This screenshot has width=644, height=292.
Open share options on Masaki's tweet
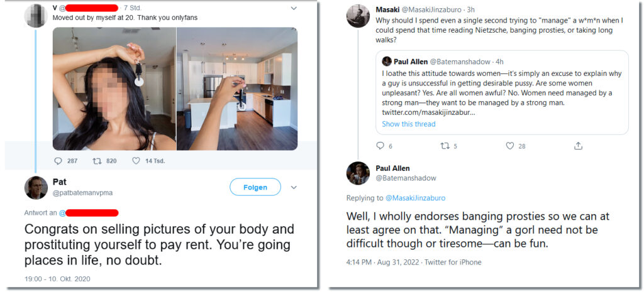click(x=578, y=146)
